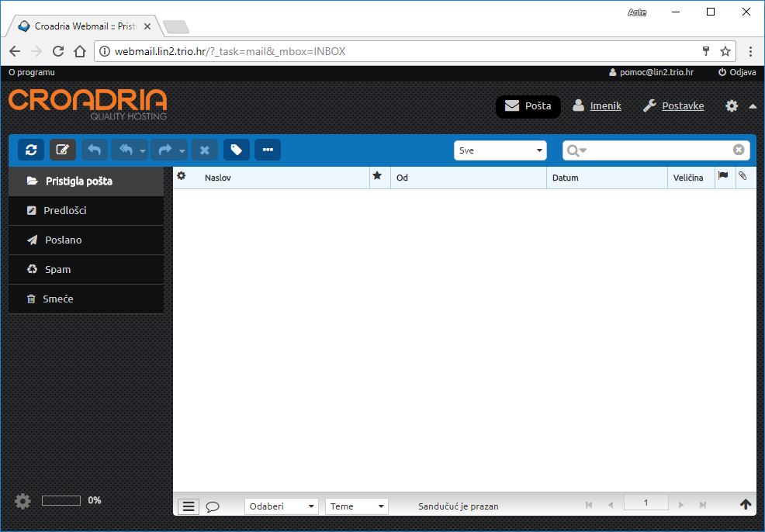Open the Sve filter dropdown
The height and width of the screenshot is (532, 765).
pos(500,150)
